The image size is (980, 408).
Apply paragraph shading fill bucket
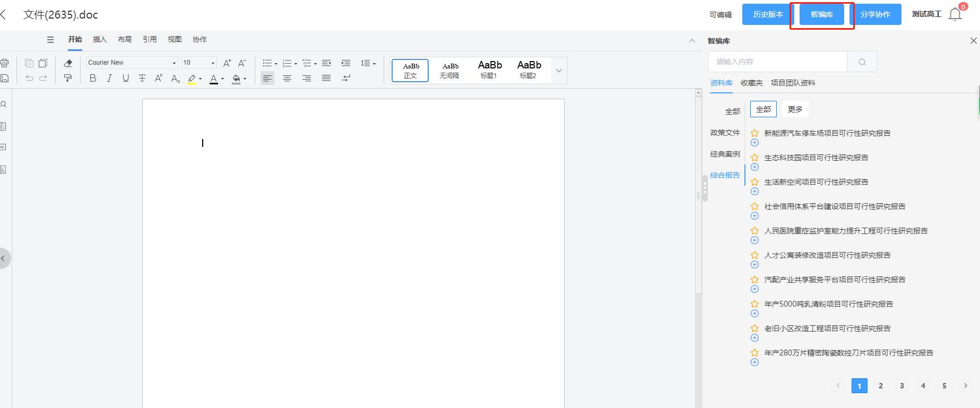[x=236, y=79]
